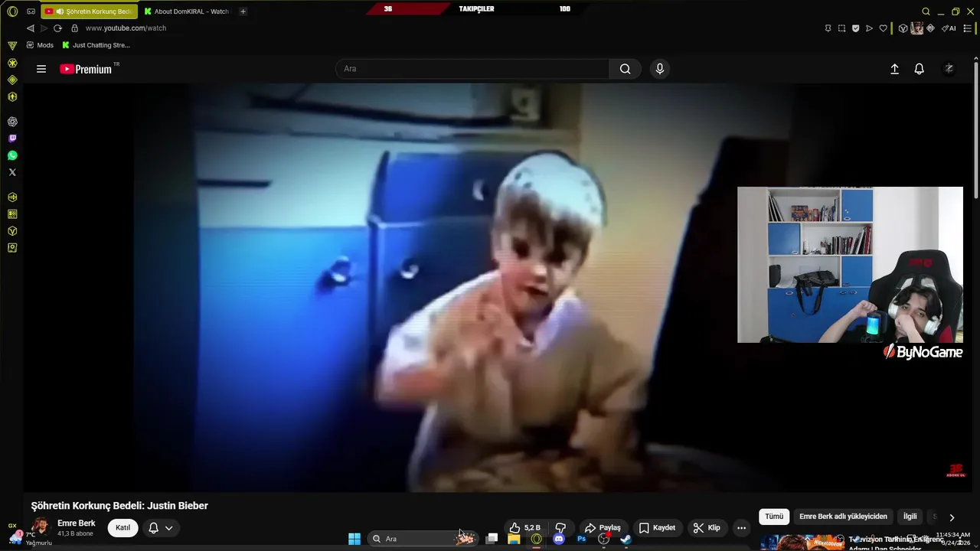This screenshot has width=980, height=551.
Task: Click the Paylaş share button
Action: click(603, 527)
